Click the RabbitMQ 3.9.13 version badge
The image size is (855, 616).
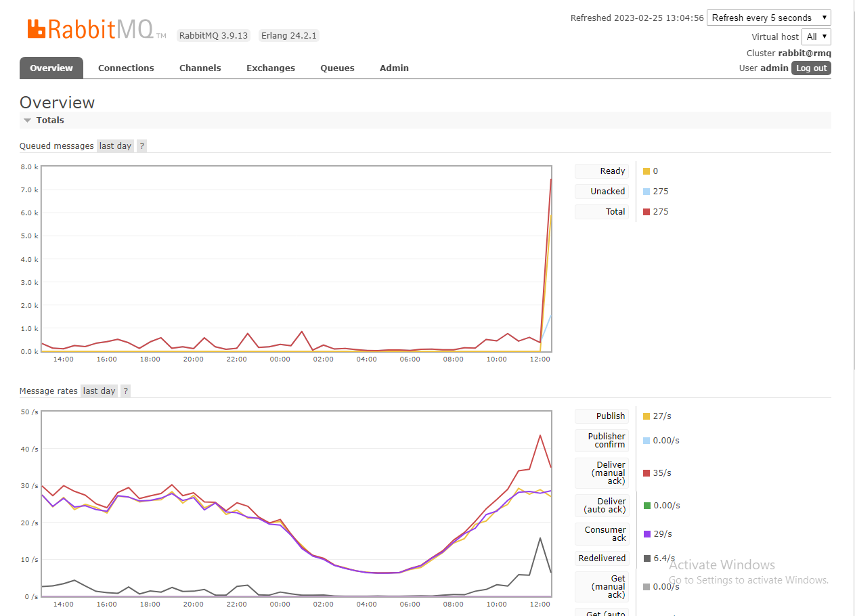click(213, 35)
